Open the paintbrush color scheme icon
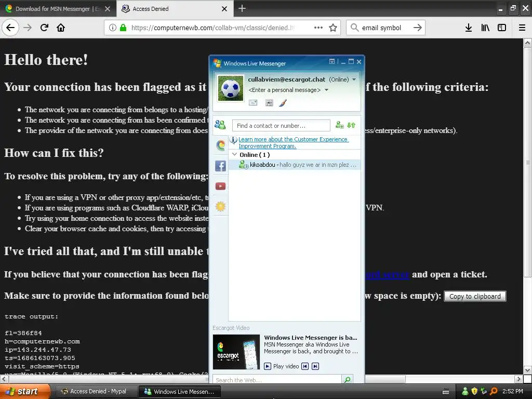This screenshot has width=532, height=399. coord(283,102)
